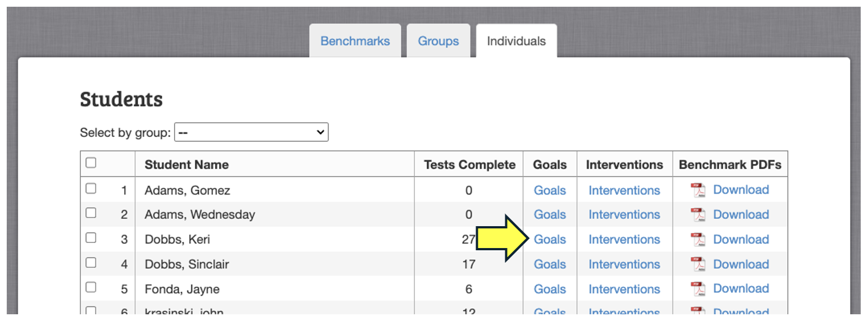Switch to the Benchmarks tab
Image resolution: width=868 pixels, height=321 pixels.
click(x=355, y=41)
